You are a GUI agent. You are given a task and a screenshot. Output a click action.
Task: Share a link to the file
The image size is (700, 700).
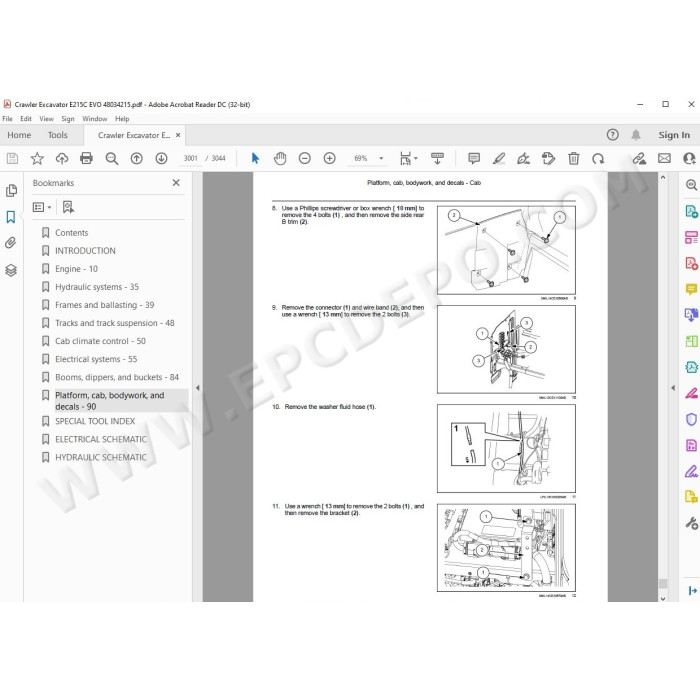pyautogui.click(x=639, y=158)
